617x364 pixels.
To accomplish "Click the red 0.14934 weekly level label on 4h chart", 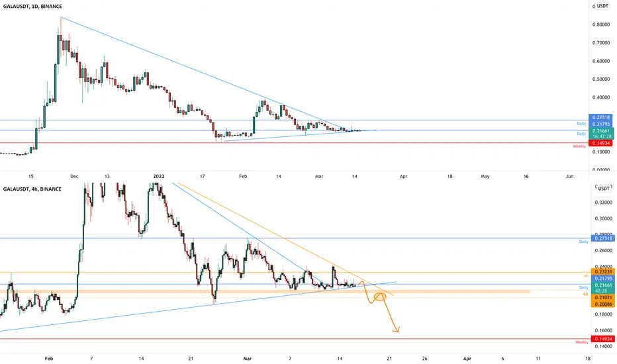I will point(603,339).
